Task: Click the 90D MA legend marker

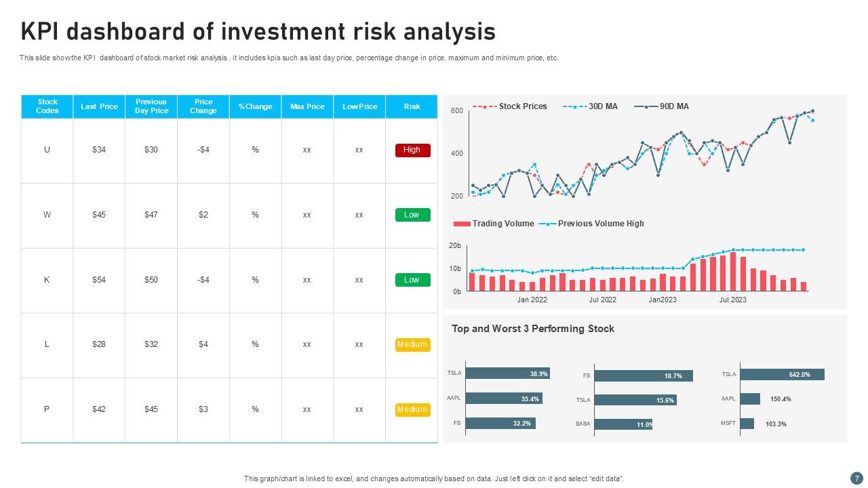Action: [646, 106]
